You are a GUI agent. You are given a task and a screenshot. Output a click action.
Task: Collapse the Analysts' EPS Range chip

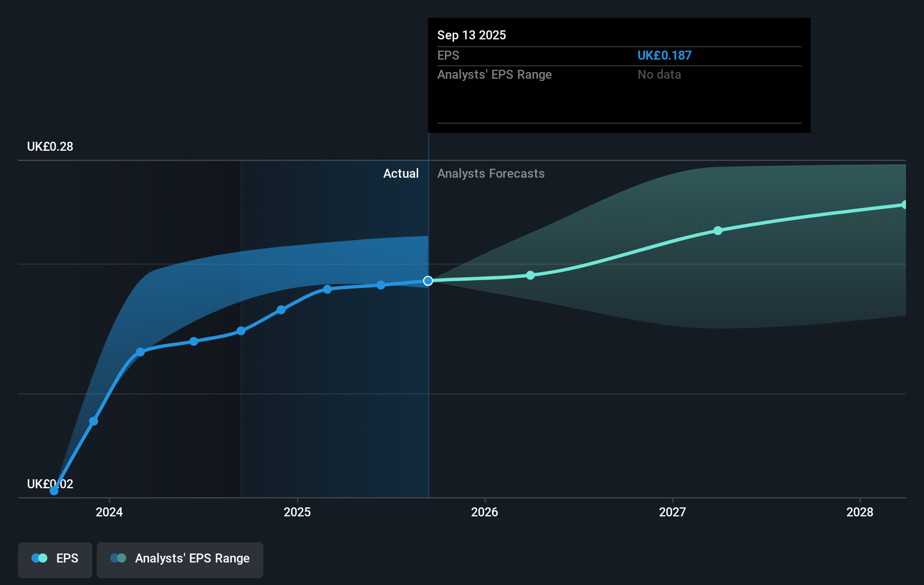click(x=180, y=560)
